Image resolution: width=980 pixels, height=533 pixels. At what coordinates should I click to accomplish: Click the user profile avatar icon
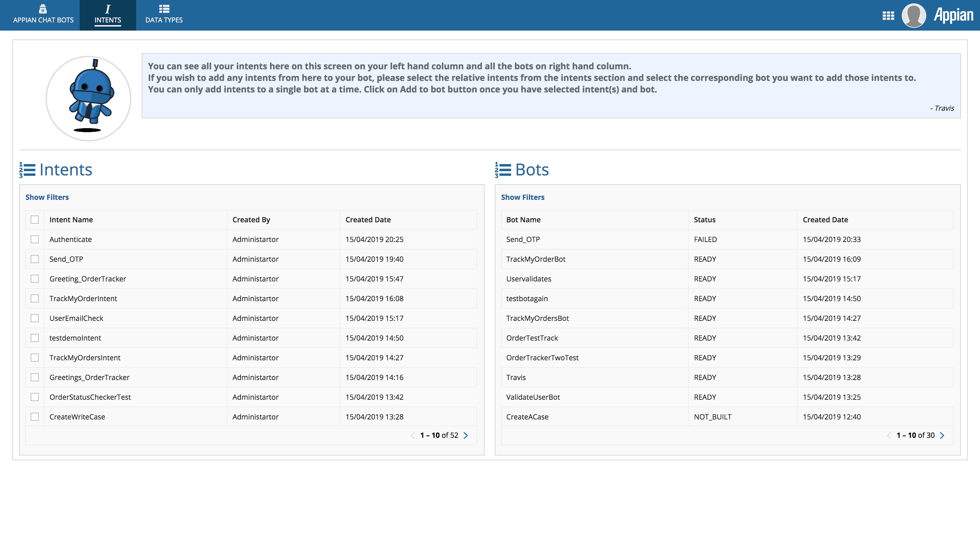[913, 16]
